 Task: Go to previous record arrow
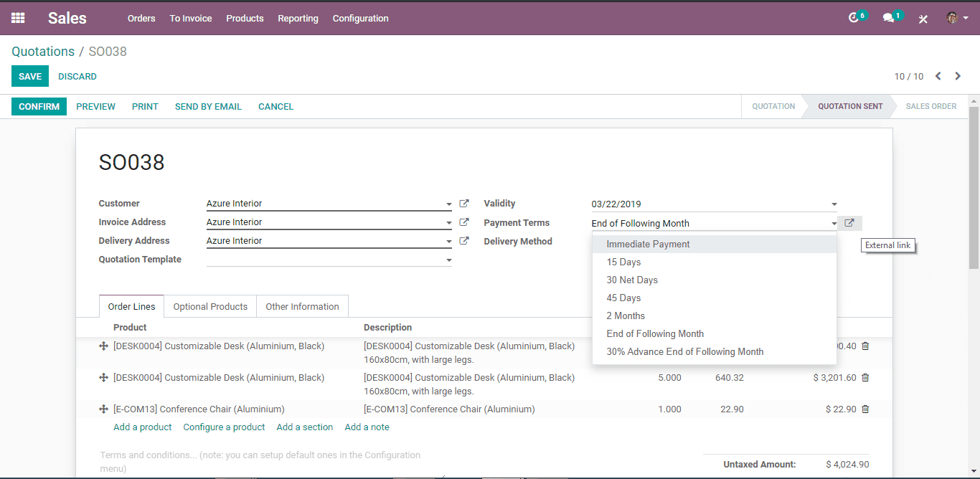pos(938,76)
